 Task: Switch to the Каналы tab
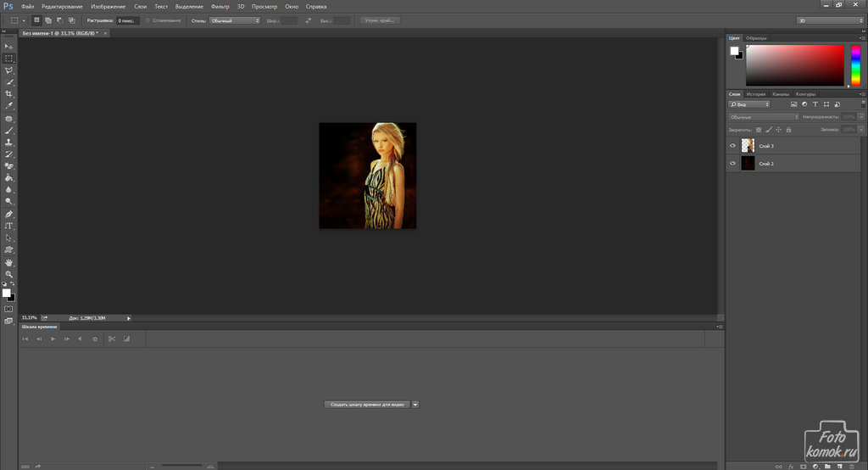point(780,94)
